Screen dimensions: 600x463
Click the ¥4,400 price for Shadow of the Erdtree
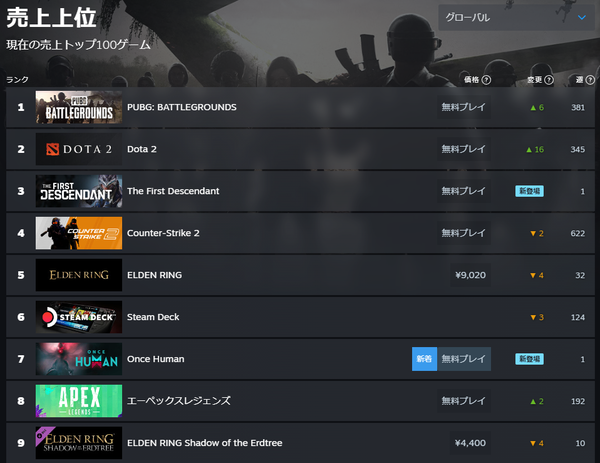[x=470, y=443]
